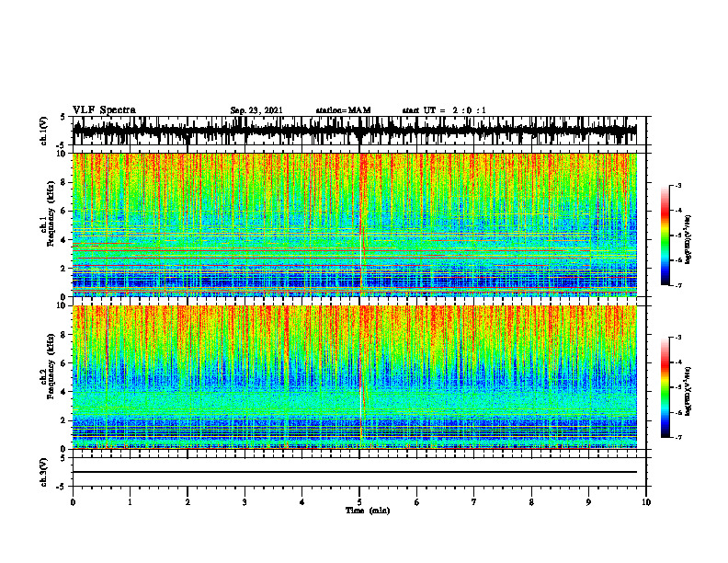Click the "-7" label on ch.2 color bar
The image size is (728, 563).
(677, 437)
